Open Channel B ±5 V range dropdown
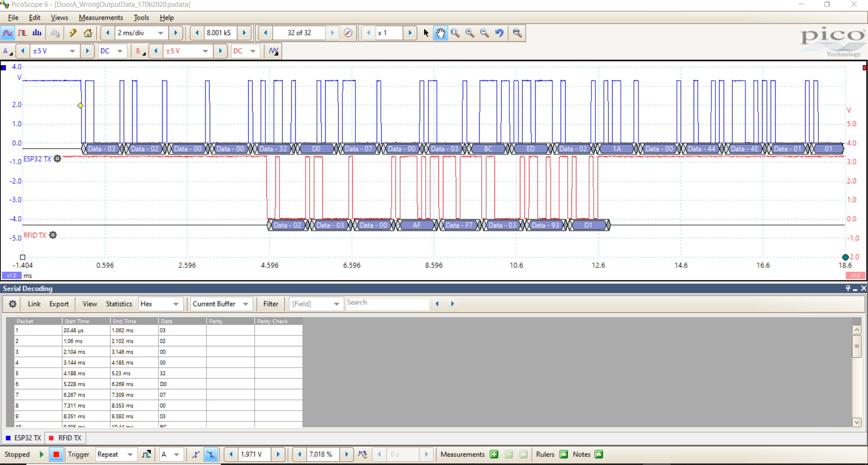The width and height of the screenshot is (868, 465). click(206, 51)
